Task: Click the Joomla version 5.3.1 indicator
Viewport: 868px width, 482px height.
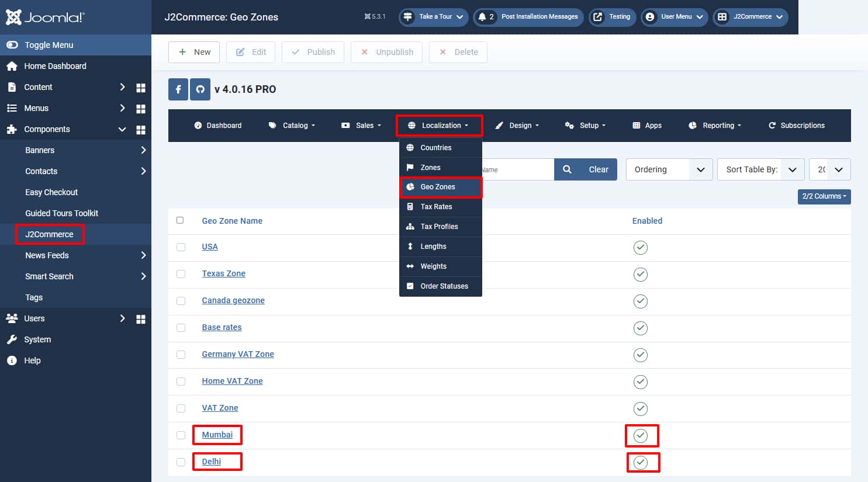Action: click(x=375, y=16)
